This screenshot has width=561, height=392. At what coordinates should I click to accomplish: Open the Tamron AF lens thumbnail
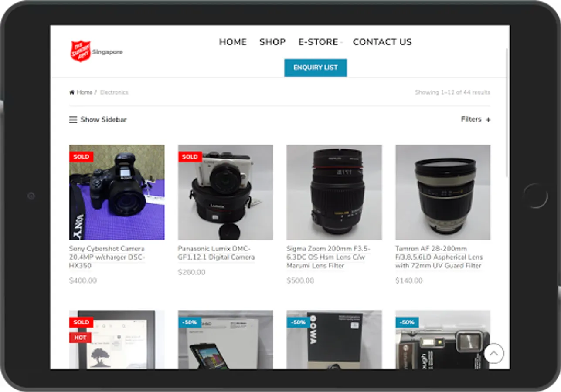click(x=443, y=192)
